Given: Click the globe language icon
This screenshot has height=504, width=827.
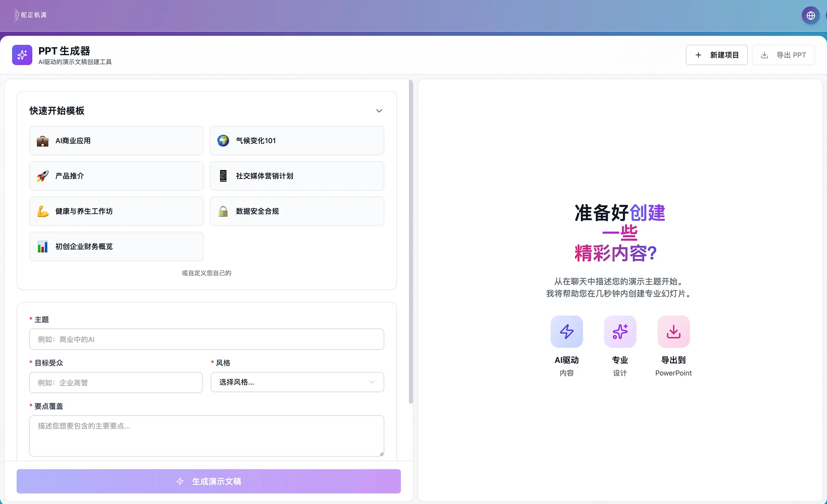Looking at the screenshot, I should tap(811, 16).
